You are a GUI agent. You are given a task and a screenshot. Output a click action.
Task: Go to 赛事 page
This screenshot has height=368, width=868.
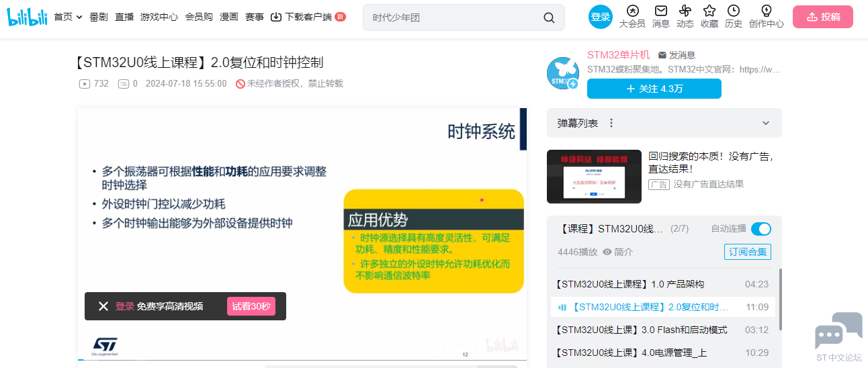pos(255,17)
